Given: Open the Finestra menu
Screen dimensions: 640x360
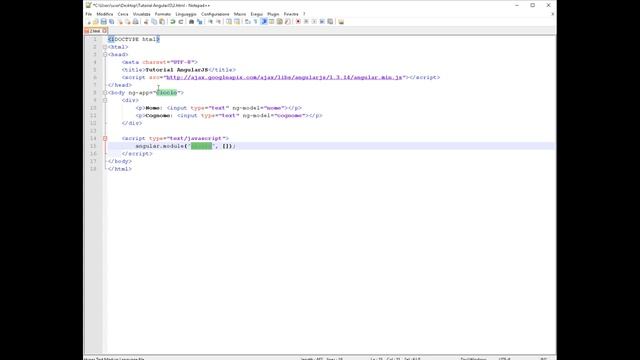Looking at the screenshot, I should pyautogui.click(x=291, y=14).
